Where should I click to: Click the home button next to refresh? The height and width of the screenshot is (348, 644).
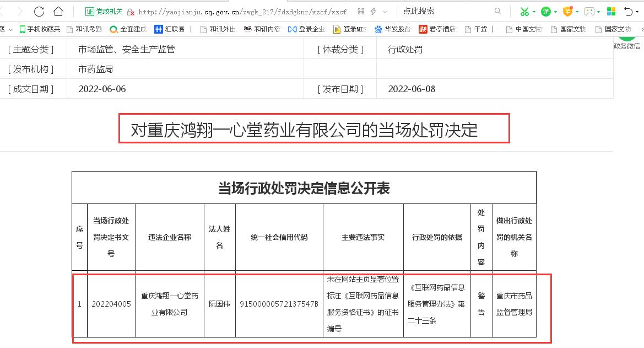(58, 11)
